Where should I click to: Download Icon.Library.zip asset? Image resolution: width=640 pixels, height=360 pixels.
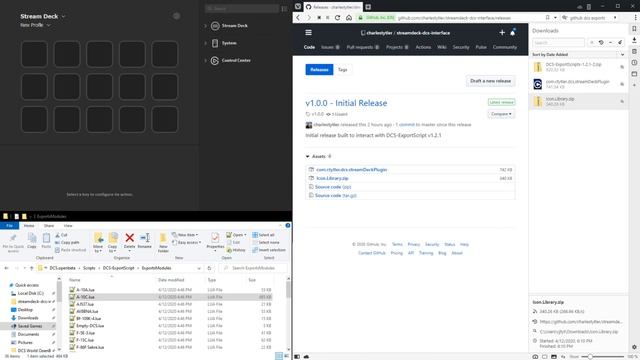point(332,178)
